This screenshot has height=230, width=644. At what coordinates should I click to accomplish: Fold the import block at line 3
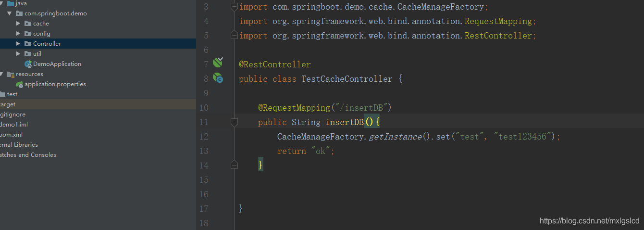coord(234,7)
